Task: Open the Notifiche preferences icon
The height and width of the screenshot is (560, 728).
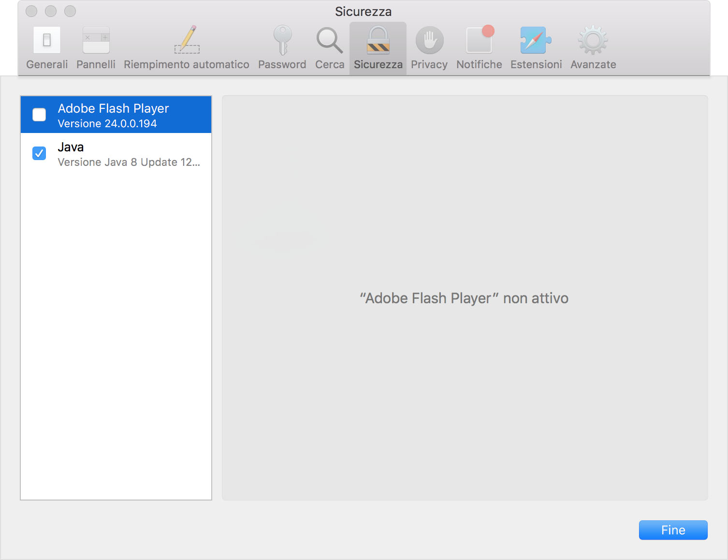Action: (480, 40)
